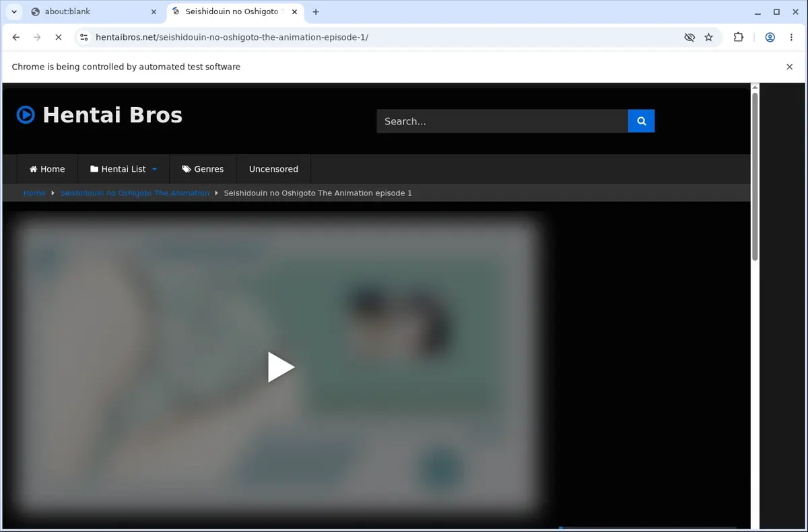This screenshot has height=532, width=808.
Task: Click the episode 1 breadcrumb text
Action: [x=318, y=193]
